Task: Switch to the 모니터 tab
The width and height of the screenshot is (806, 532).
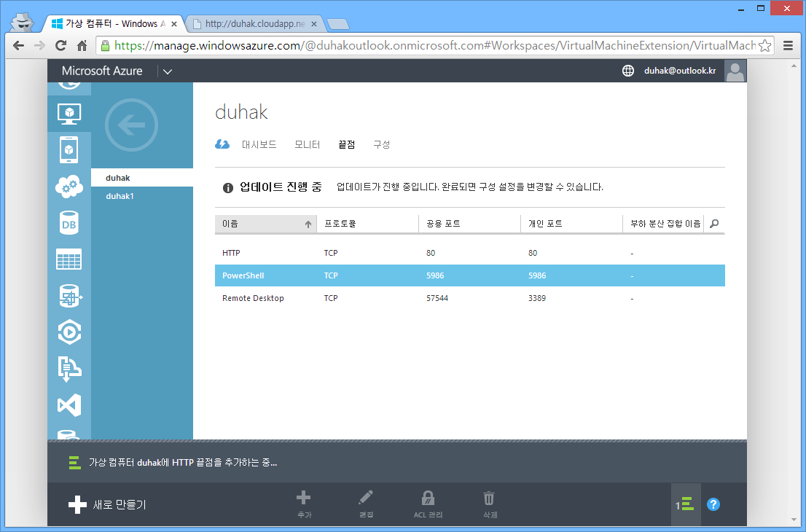Action: [308, 144]
